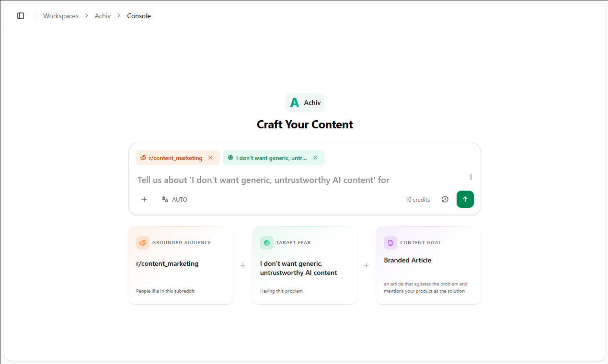Toggle the sidebar panel icon
608x364 pixels.
coord(21,16)
